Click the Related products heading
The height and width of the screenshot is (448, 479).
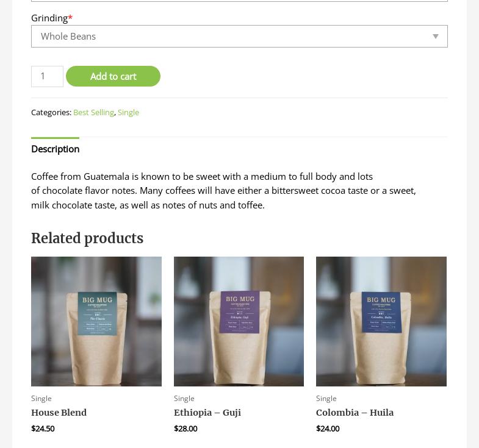[x=87, y=238]
